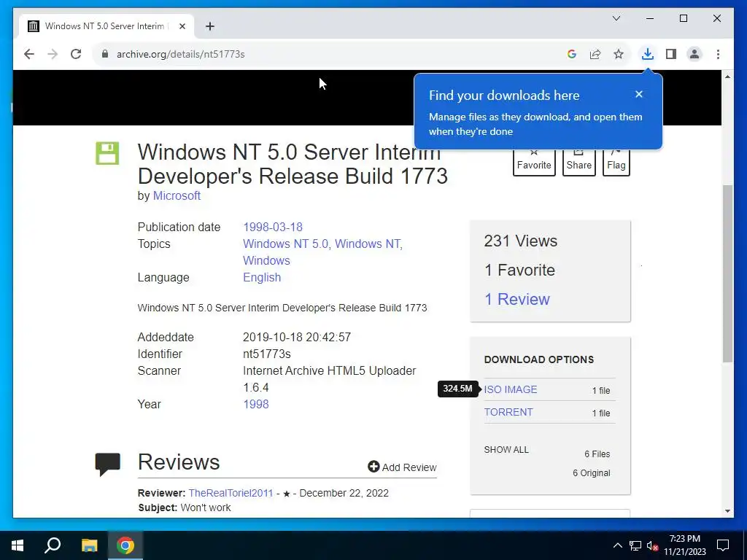Open File Explorer from the taskbar
747x560 pixels.
(x=89, y=545)
